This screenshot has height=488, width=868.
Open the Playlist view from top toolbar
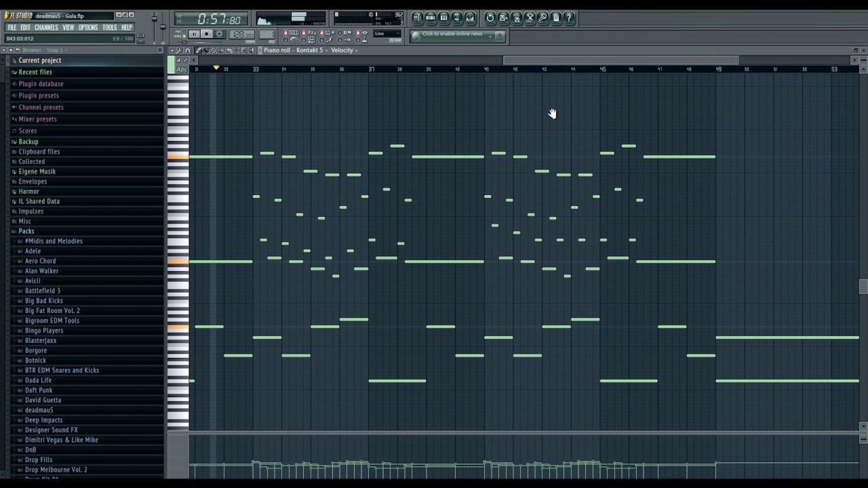[x=418, y=18]
